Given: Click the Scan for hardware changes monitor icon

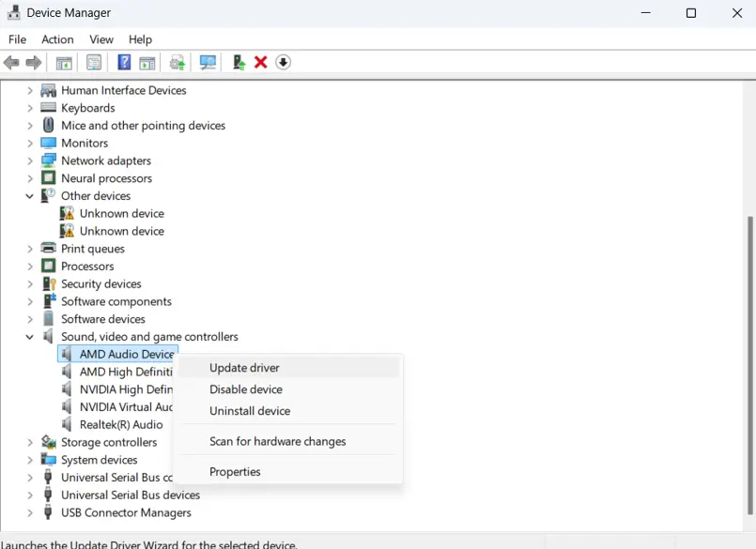Looking at the screenshot, I should click(x=208, y=63).
